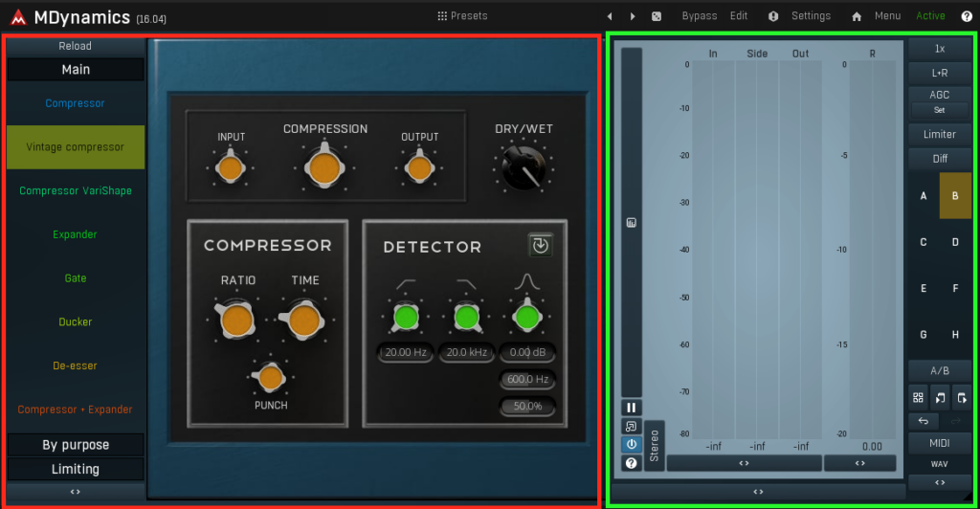Load the next preset arrow
This screenshot has height=509, width=980.
pyautogui.click(x=633, y=16)
